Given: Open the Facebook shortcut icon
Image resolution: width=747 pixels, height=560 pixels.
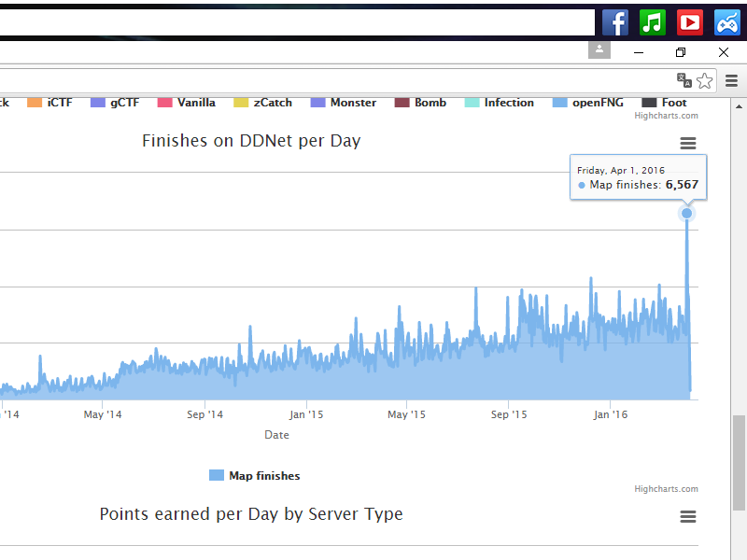Looking at the screenshot, I should pos(614,21).
